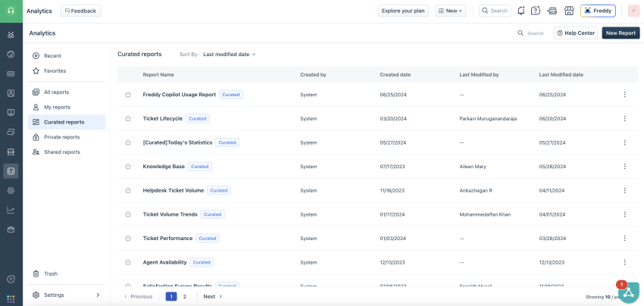
Task: Go to the Next page
Action: 213,296
